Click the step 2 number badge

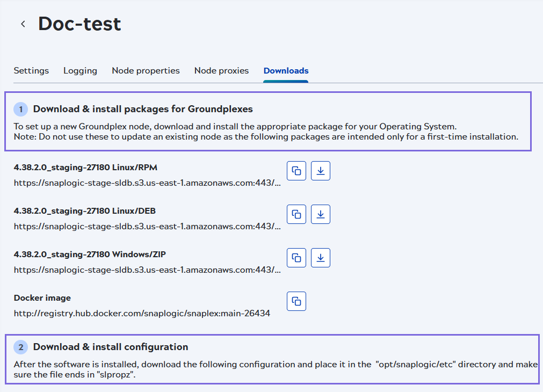click(x=21, y=347)
